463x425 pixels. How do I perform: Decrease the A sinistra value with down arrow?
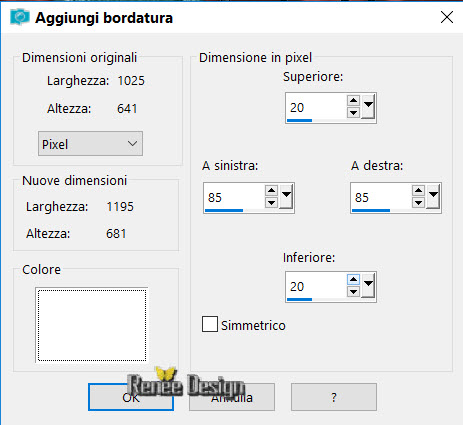[271, 203]
